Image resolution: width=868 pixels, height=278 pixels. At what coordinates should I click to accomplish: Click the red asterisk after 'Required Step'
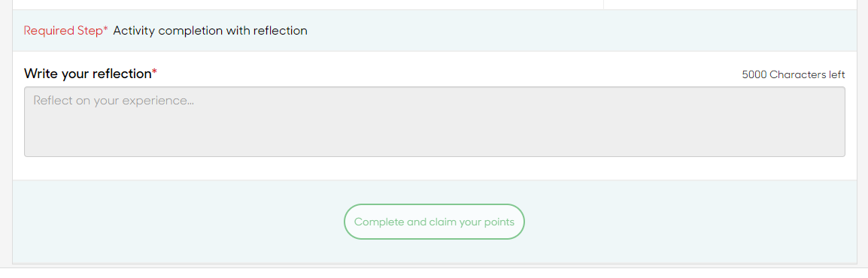pos(106,29)
